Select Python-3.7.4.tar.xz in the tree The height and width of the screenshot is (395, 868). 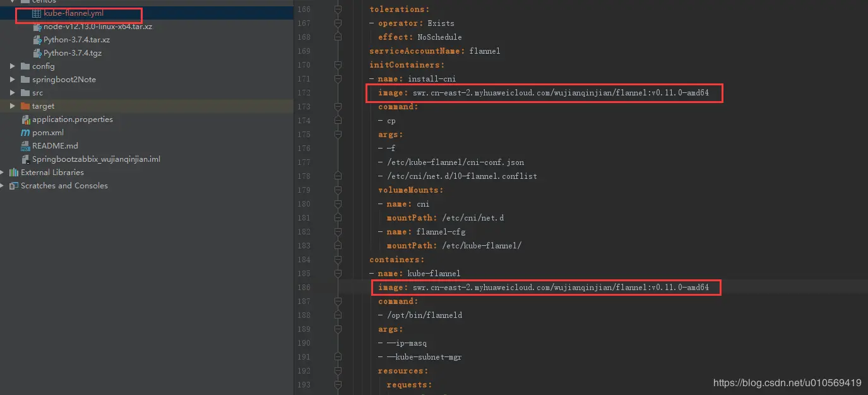coord(76,40)
